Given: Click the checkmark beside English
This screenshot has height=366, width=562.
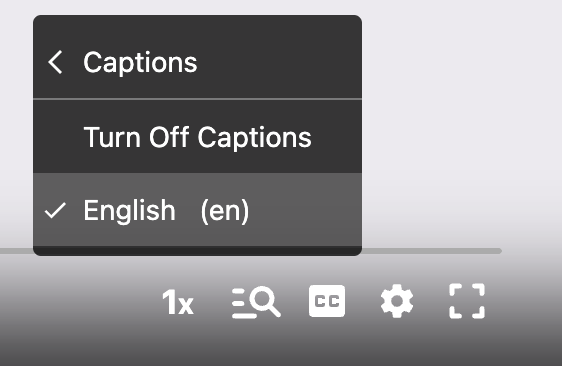Looking at the screenshot, I should tap(55, 210).
